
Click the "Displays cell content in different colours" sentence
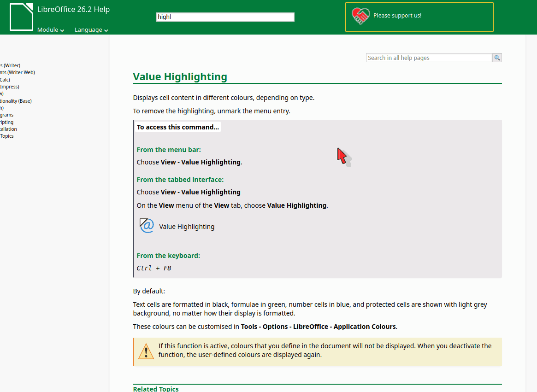tap(224, 98)
